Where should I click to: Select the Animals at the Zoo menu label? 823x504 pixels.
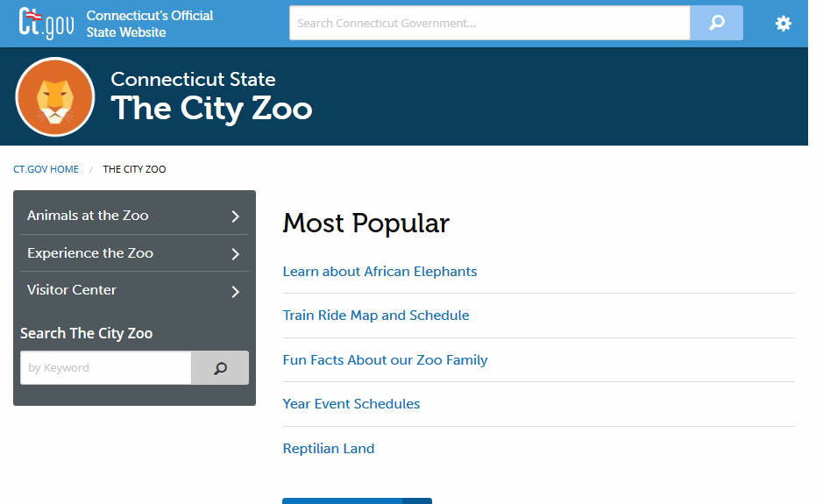point(88,216)
